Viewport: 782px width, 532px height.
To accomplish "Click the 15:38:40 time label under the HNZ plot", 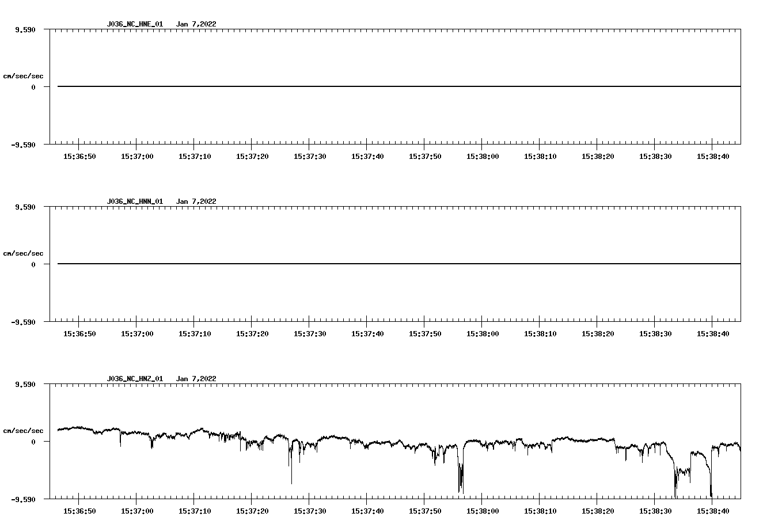I will click(x=713, y=511).
